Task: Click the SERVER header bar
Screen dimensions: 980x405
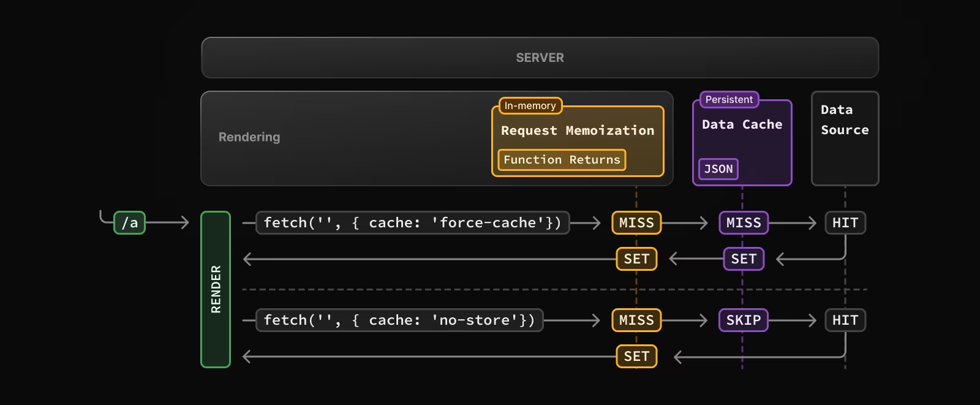Action: (x=540, y=58)
